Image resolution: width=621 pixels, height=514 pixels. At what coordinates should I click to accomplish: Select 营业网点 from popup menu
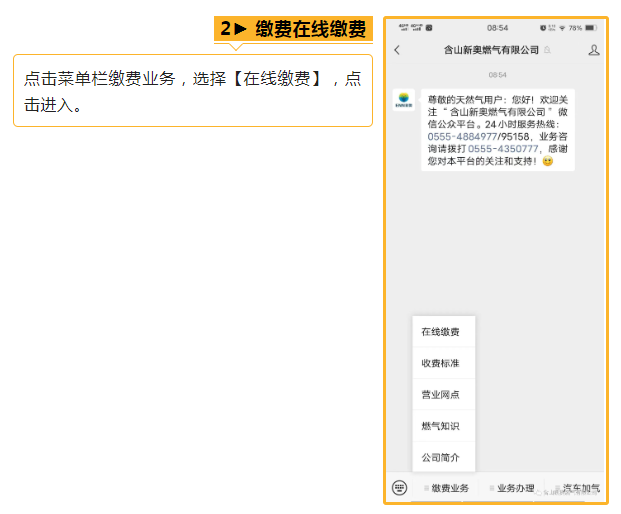444,394
